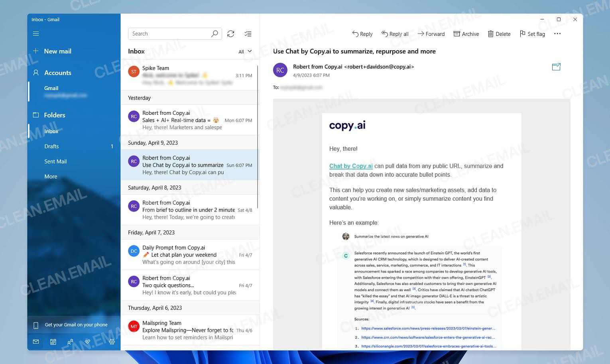Click the Saturday, April 8, 2023 header

[x=190, y=187]
